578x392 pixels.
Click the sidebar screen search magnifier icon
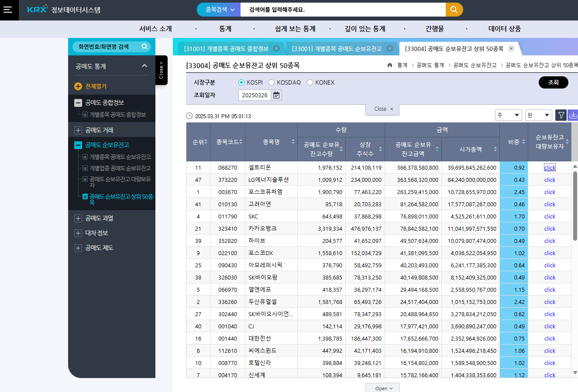point(144,46)
